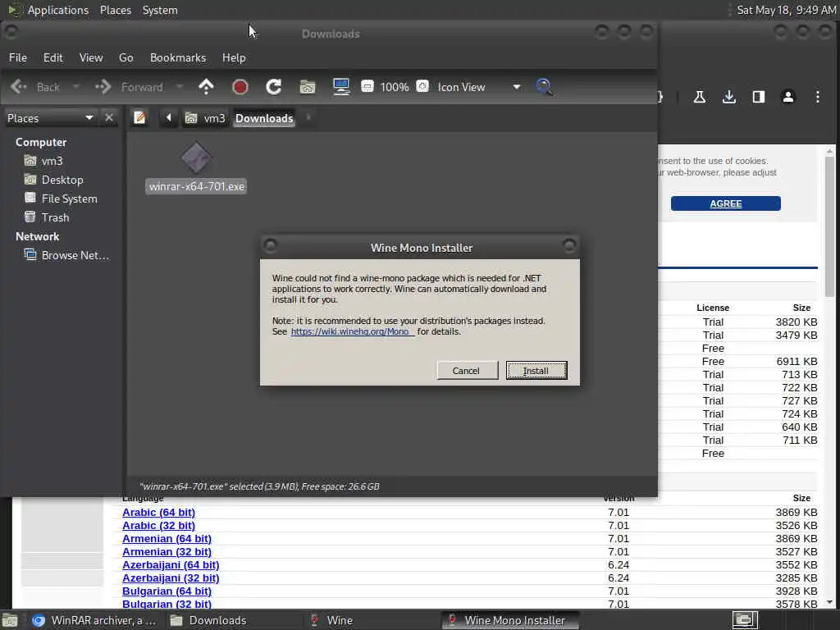This screenshot has height=630, width=840.
Task: Select the winrar-x64-701.exe file icon
Action: pyautogui.click(x=196, y=158)
